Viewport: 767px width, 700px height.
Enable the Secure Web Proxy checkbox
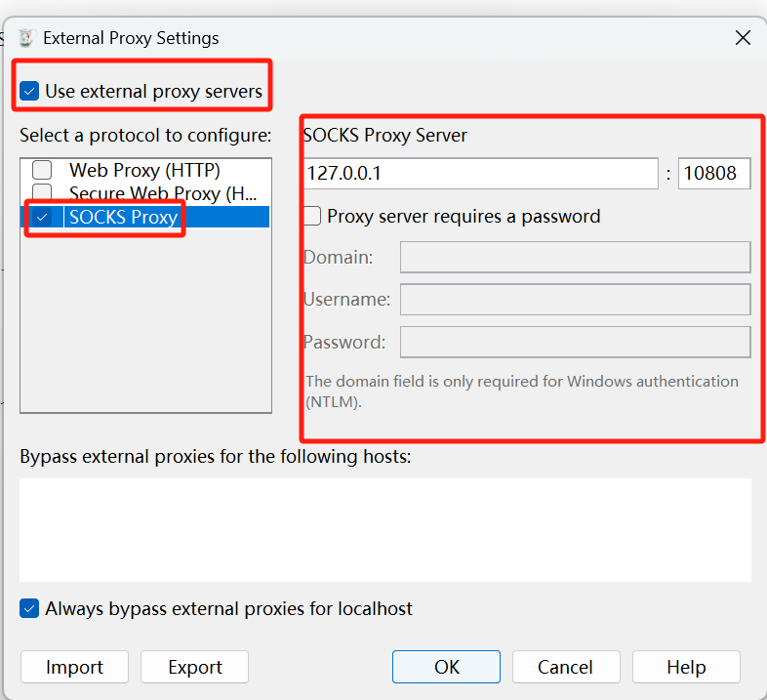point(42,193)
